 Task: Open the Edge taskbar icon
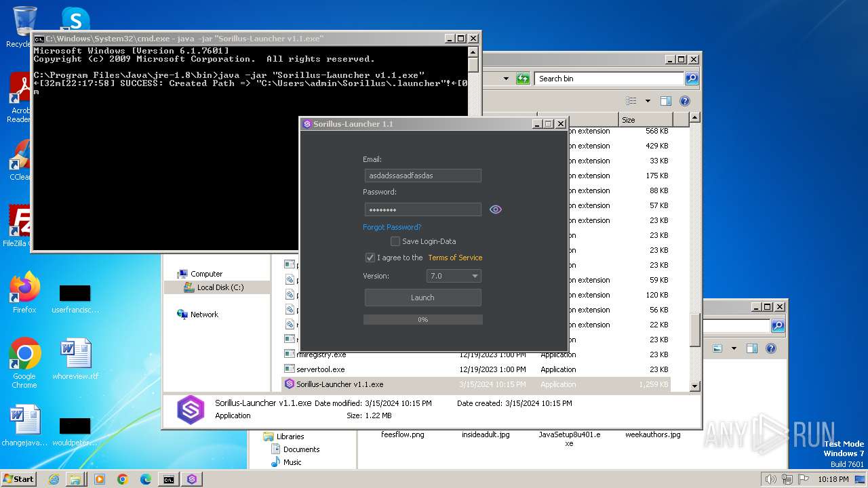click(146, 479)
